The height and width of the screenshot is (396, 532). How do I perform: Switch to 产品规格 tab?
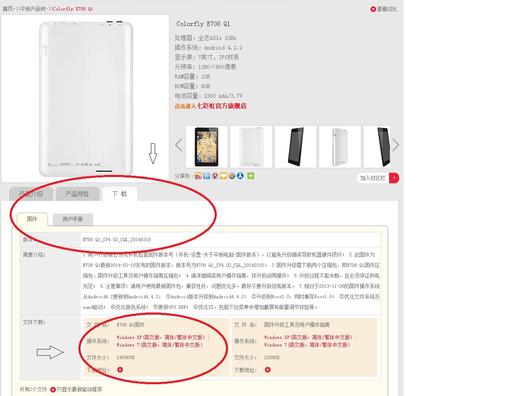(78, 194)
